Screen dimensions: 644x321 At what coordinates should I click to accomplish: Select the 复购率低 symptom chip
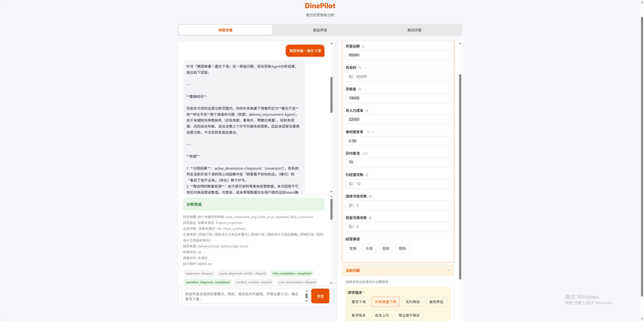pyautogui.click(x=436, y=302)
